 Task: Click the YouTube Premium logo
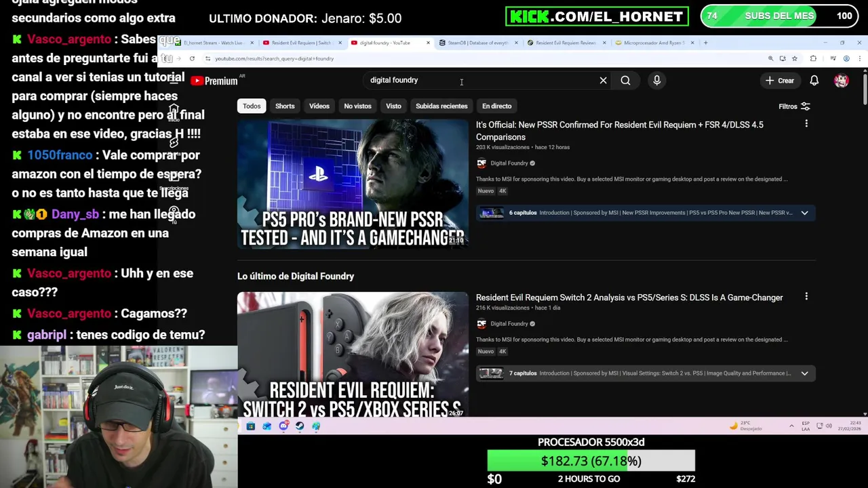pos(214,81)
